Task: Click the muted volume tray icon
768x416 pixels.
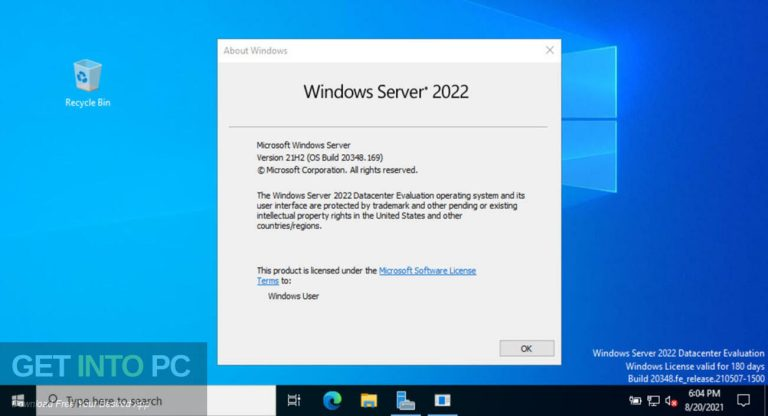Action: (x=671, y=401)
